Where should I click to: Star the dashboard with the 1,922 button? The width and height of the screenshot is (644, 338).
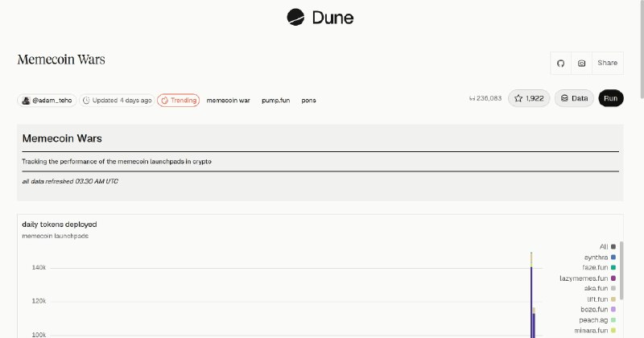[529, 98]
